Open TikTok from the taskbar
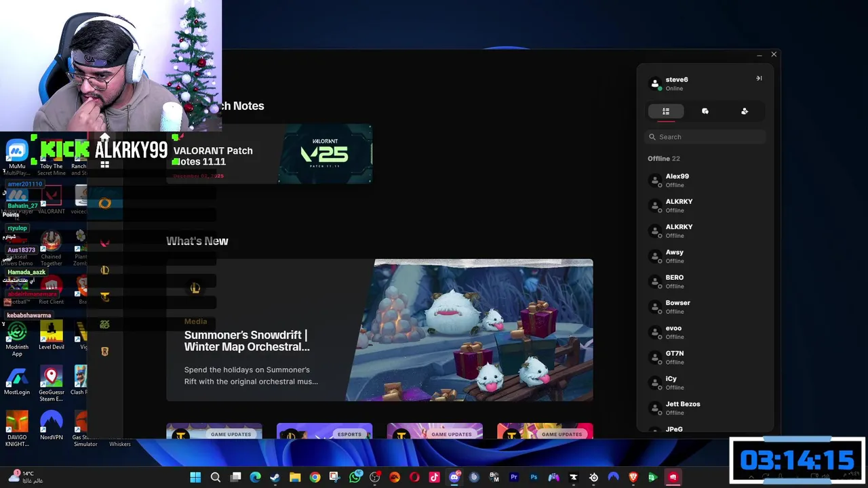 pyautogui.click(x=435, y=477)
